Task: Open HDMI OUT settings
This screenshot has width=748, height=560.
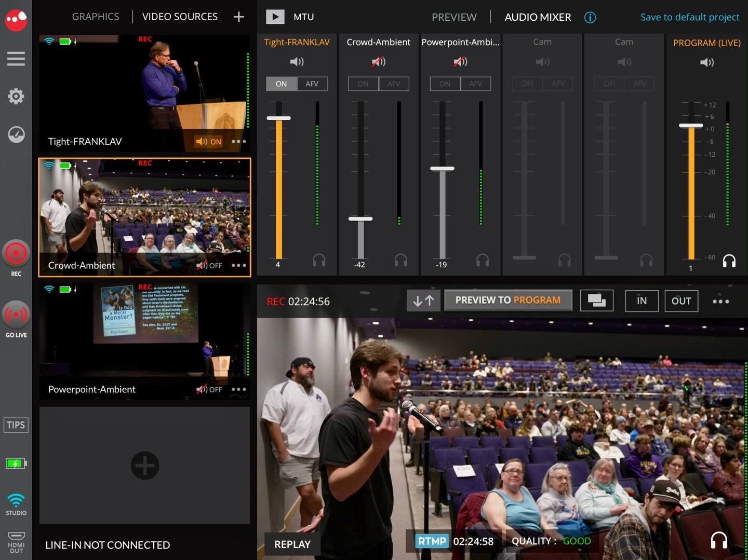Action: [16, 542]
